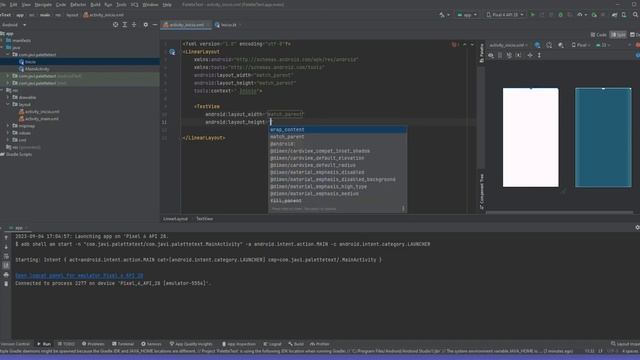
Task: Open the Logcat tool window tab
Action: point(272,344)
